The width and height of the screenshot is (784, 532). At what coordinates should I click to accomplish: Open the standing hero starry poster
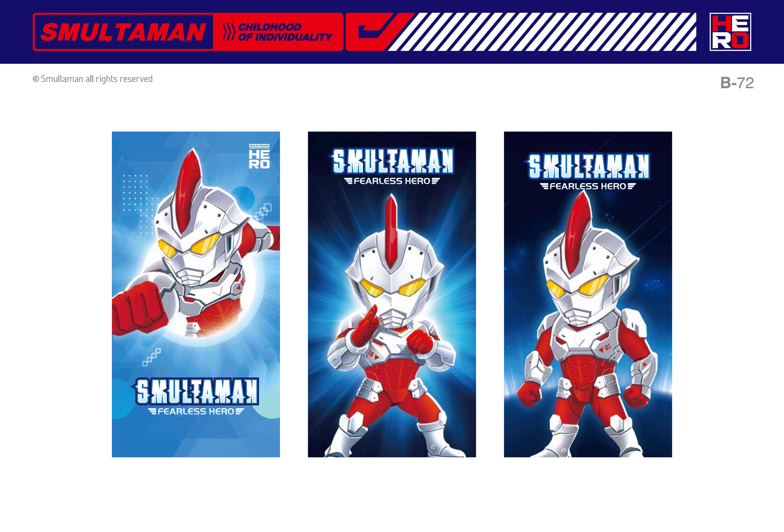(x=588, y=294)
